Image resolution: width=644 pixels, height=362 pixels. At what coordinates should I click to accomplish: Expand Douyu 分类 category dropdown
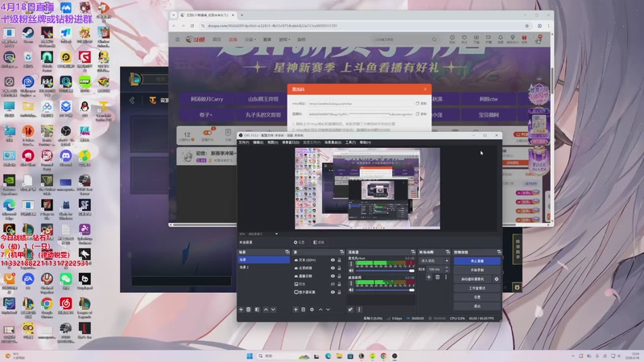[x=250, y=39]
